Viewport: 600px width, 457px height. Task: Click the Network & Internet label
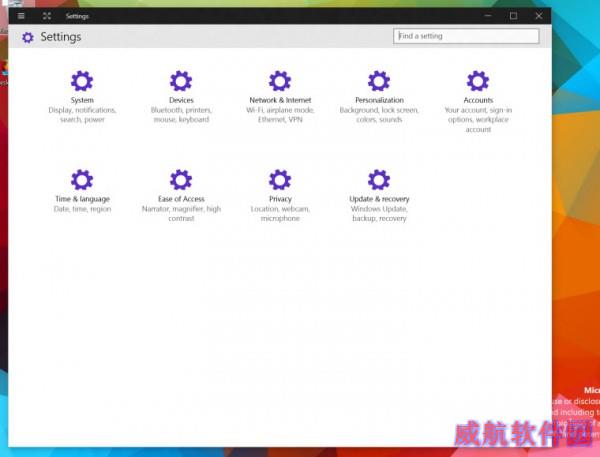(x=280, y=100)
